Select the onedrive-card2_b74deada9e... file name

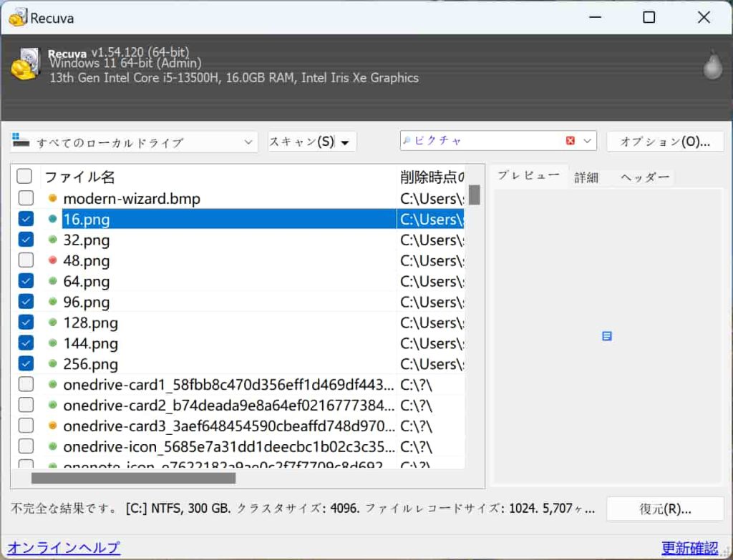coord(228,405)
